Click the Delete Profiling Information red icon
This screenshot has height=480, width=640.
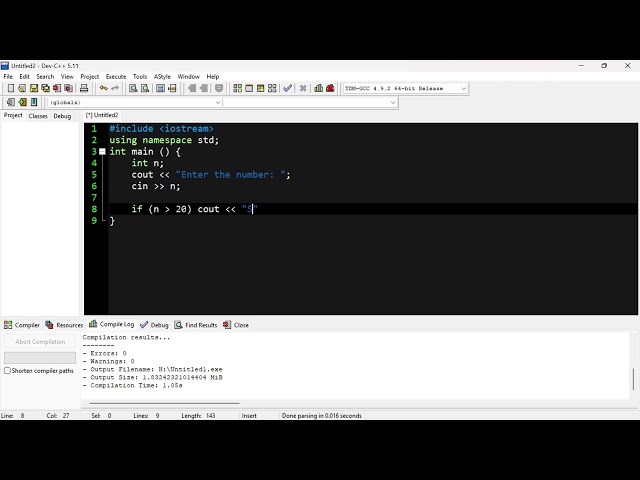coord(330,88)
